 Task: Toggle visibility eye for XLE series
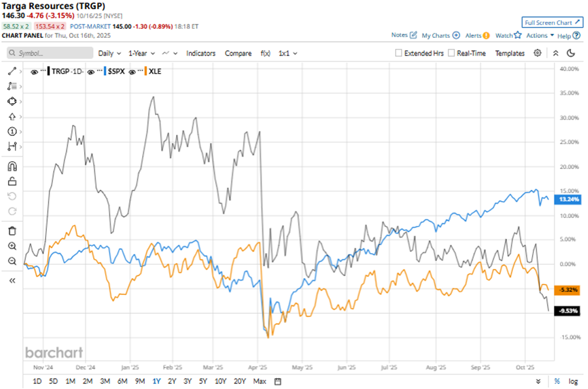[132, 72]
